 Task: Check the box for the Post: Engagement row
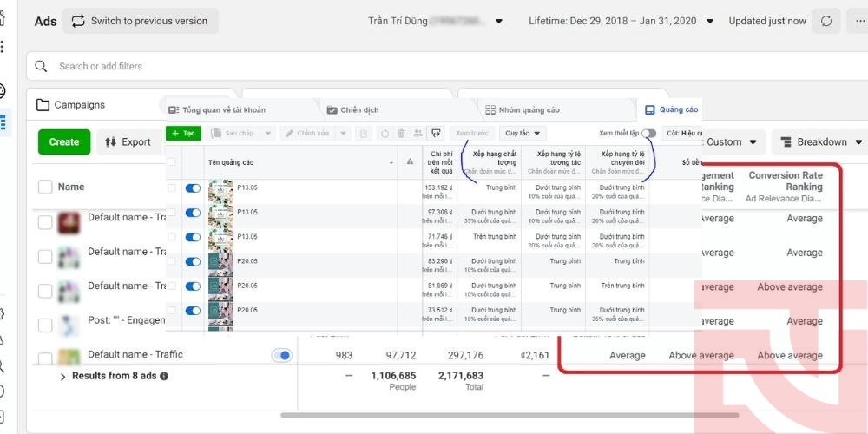point(45,325)
